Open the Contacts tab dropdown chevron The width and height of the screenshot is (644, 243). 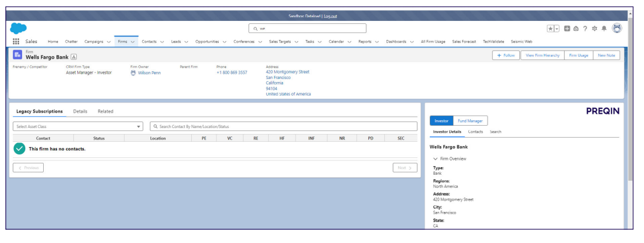[162, 42]
